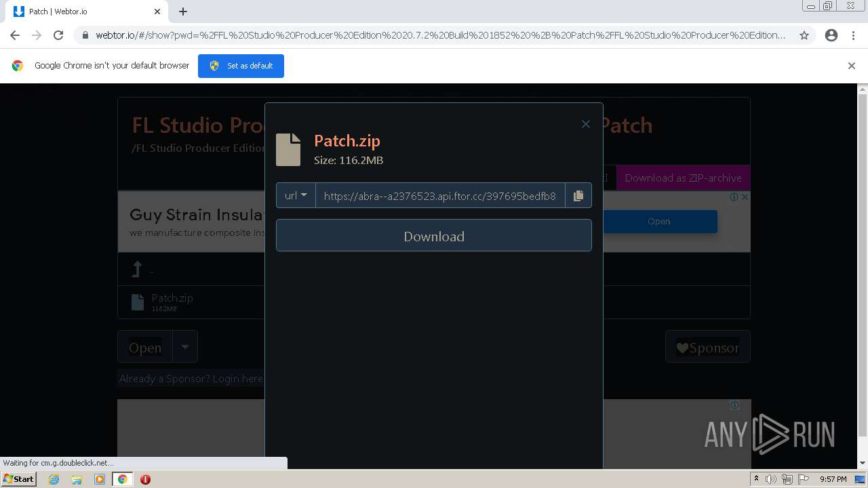Close the Guy Strain ad with X
Image resolution: width=868 pixels, height=488 pixels.
click(x=745, y=197)
